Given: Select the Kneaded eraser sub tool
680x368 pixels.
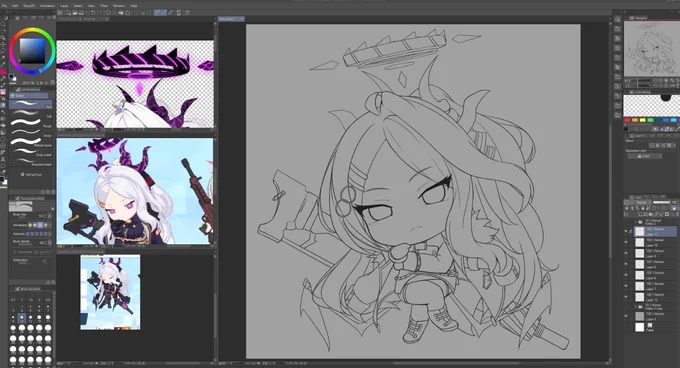Looking at the screenshot, I should pos(31,161).
